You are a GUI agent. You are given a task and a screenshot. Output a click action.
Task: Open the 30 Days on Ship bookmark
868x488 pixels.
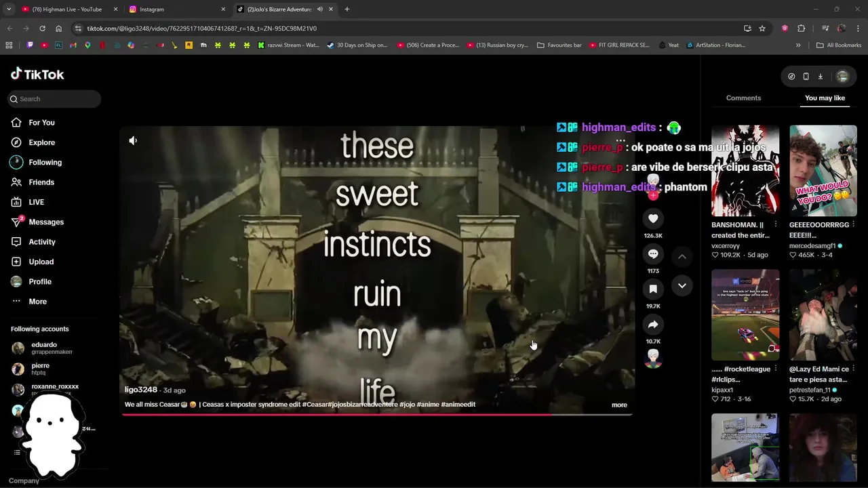[x=357, y=45]
